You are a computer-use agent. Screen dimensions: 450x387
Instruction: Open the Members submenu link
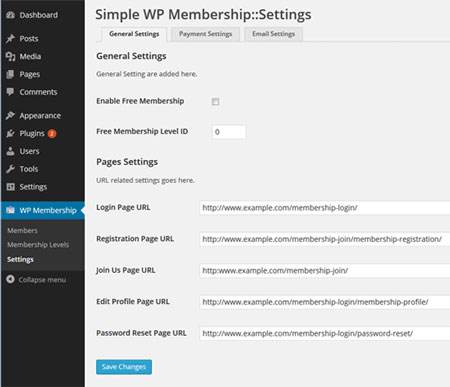tap(22, 230)
